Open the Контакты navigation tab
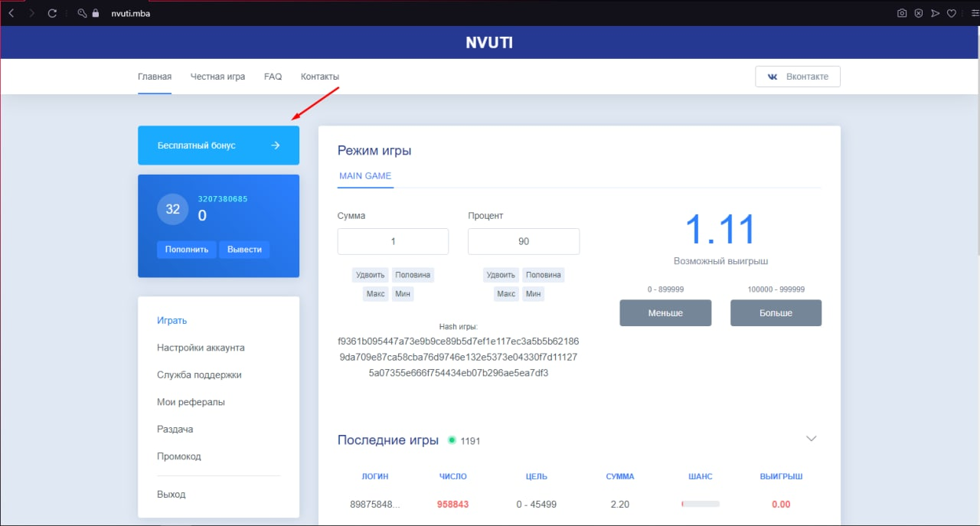Screen dimensions: 980x526 click(x=320, y=77)
